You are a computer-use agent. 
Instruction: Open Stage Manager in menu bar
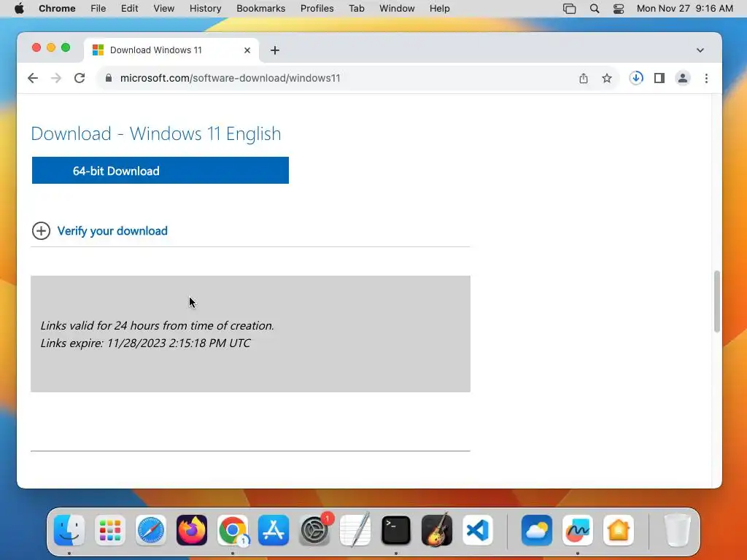(x=569, y=8)
